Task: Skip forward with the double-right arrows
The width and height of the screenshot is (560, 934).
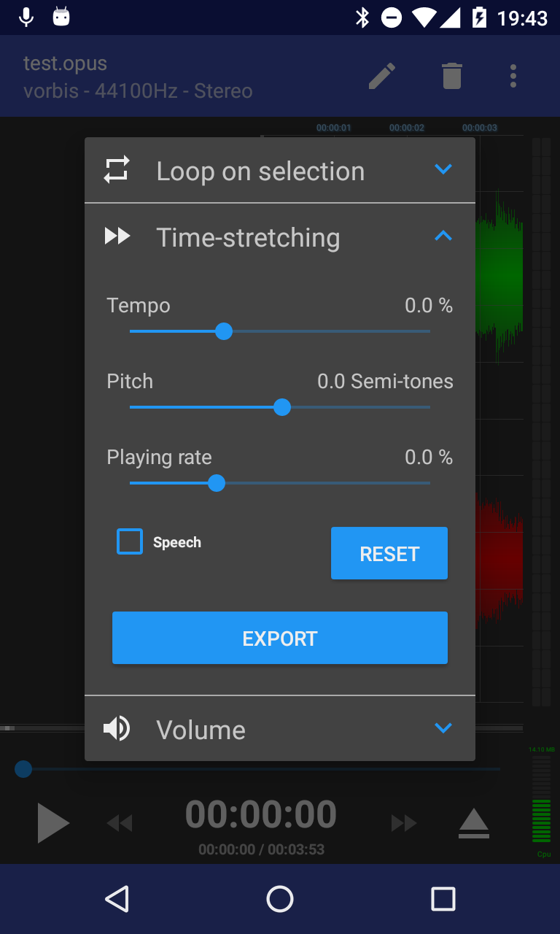Action: coord(404,824)
